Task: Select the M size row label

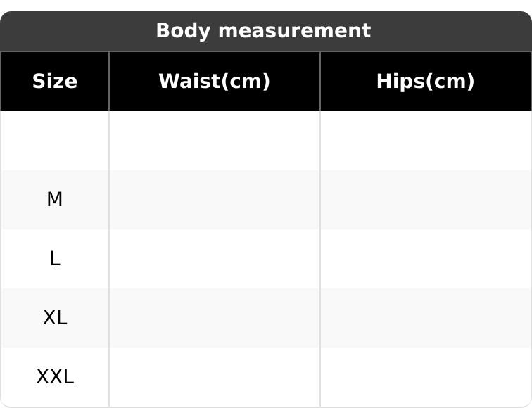Action: [x=55, y=200]
